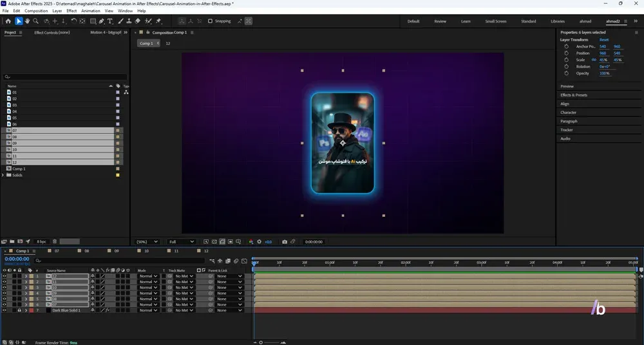Enable the Snapping checkbox

point(211,21)
